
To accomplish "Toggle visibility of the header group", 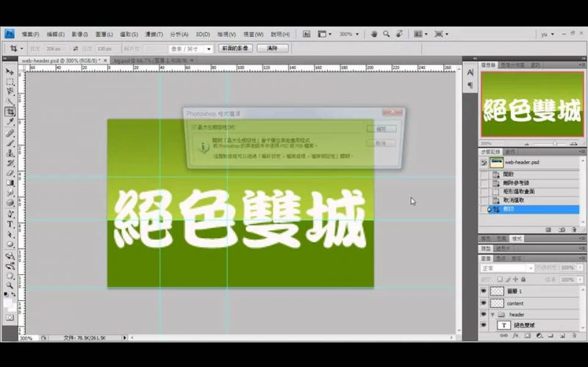I will coord(484,314).
